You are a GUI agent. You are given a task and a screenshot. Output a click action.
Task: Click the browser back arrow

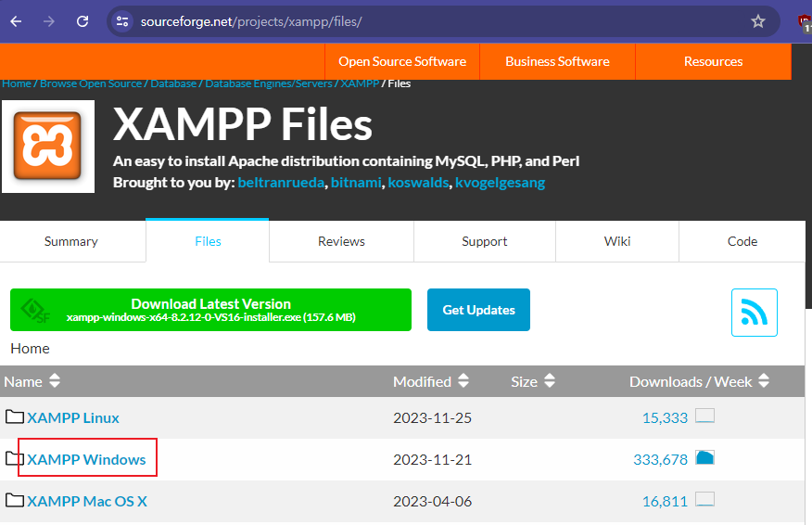click(16, 21)
